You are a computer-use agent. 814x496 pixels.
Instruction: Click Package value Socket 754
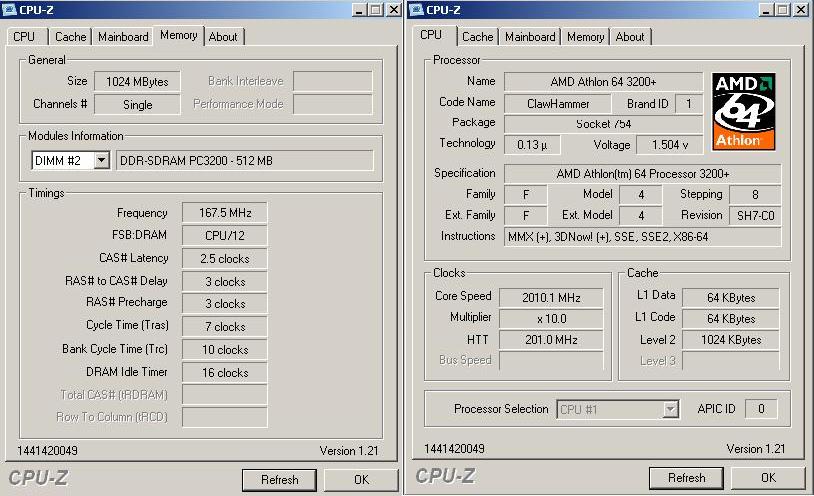click(x=603, y=124)
